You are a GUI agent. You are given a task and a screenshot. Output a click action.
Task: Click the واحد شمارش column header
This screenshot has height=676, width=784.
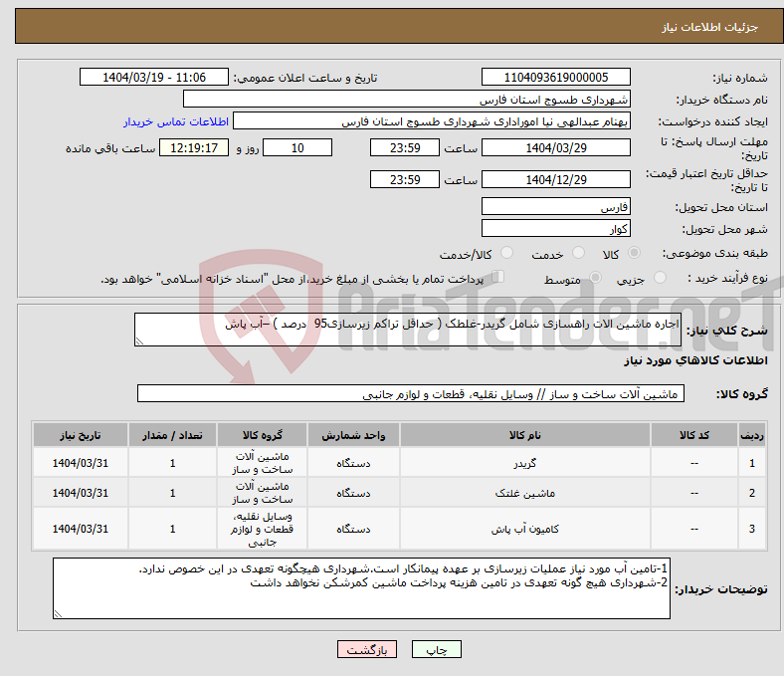click(x=353, y=435)
